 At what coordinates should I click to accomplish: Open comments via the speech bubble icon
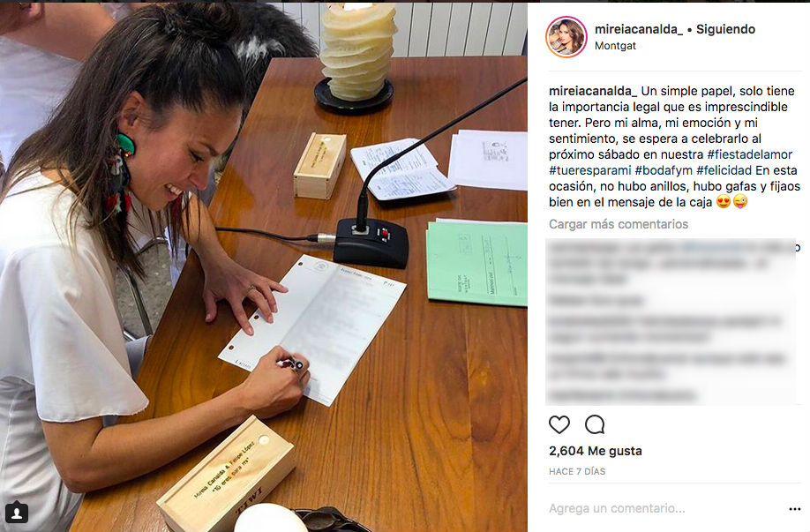pyautogui.click(x=595, y=424)
